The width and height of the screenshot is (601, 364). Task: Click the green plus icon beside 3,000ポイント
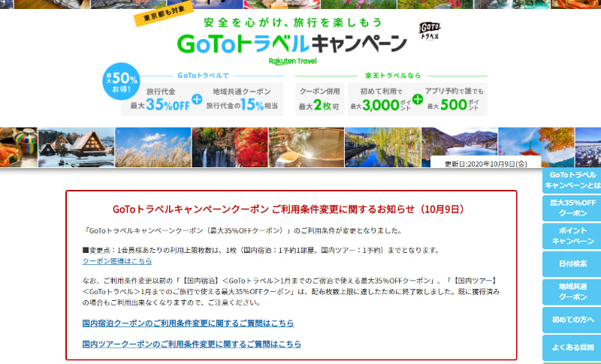pos(418,99)
